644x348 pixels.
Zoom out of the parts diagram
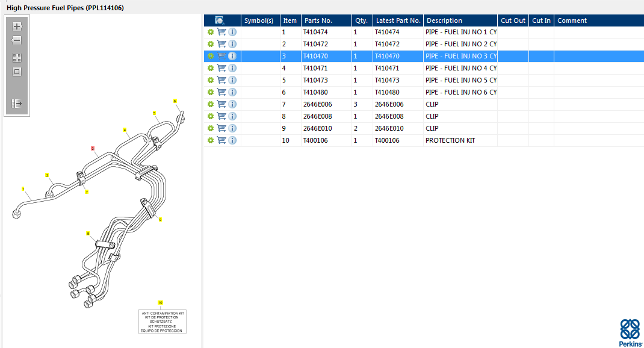pos(17,40)
